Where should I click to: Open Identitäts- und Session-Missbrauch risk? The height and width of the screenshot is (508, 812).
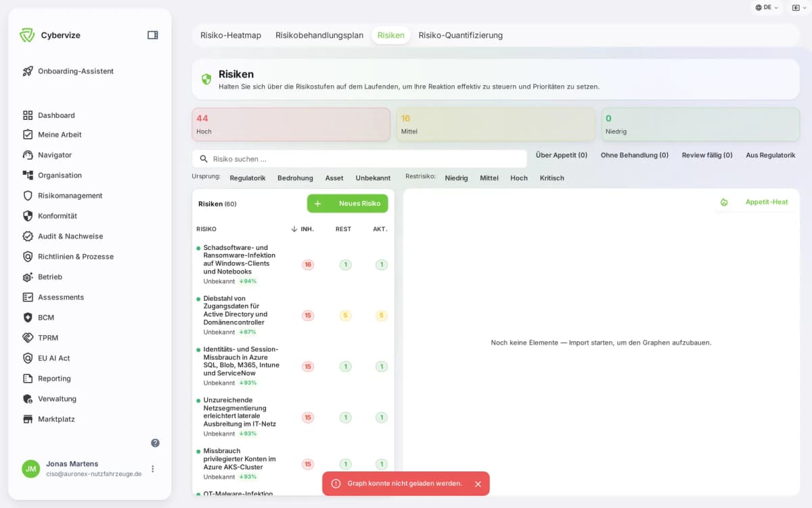pos(293,366)
